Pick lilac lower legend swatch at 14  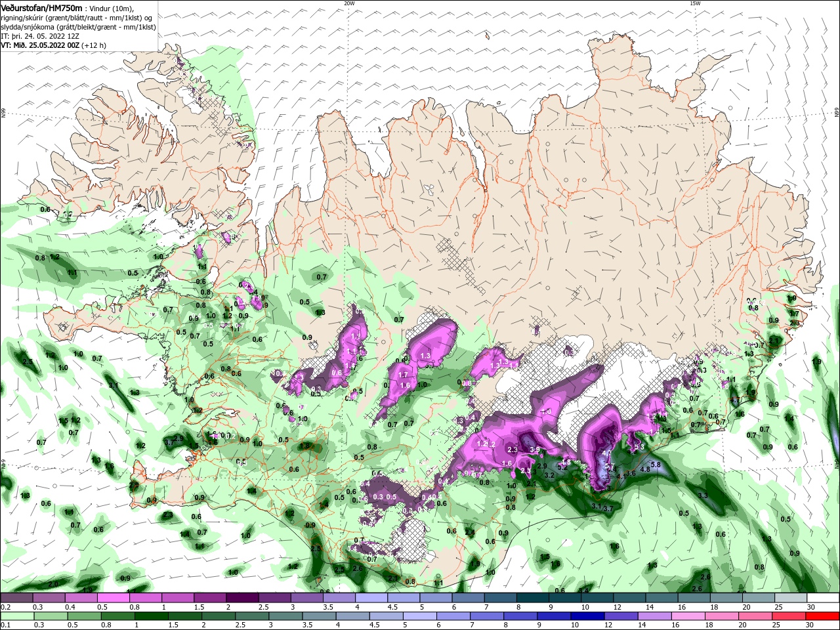tap(655, 616)
